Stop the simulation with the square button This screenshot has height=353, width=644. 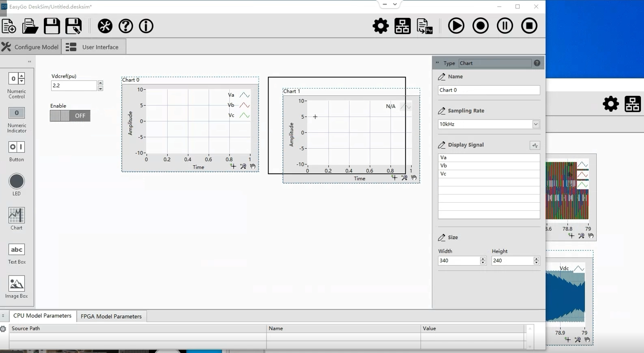click(529, 26)
